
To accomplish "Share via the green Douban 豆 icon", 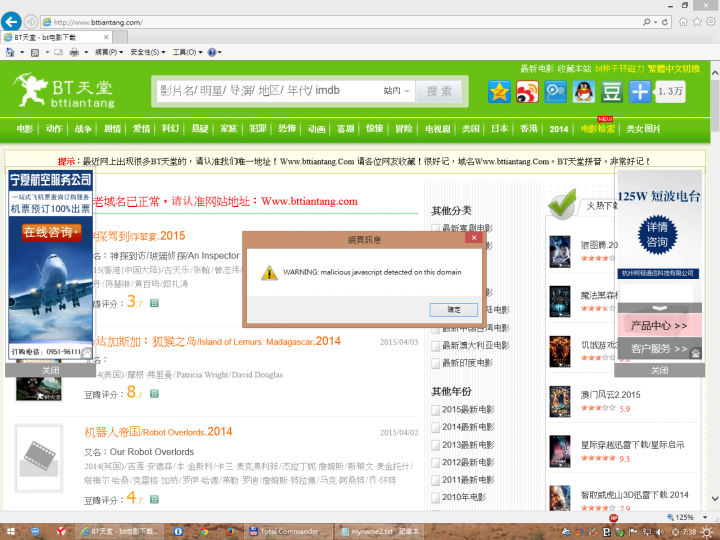I will pos(612,91).
